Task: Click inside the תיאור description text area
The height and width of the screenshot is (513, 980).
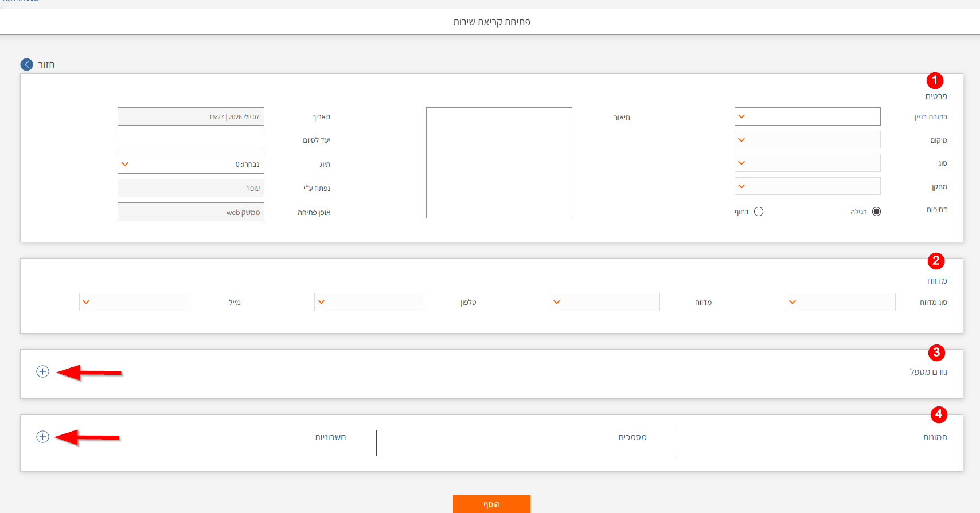Action: pos(499,163)
